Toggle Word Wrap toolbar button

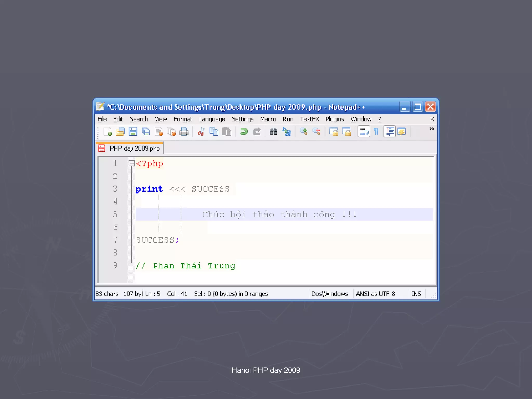tap(364, 132)
